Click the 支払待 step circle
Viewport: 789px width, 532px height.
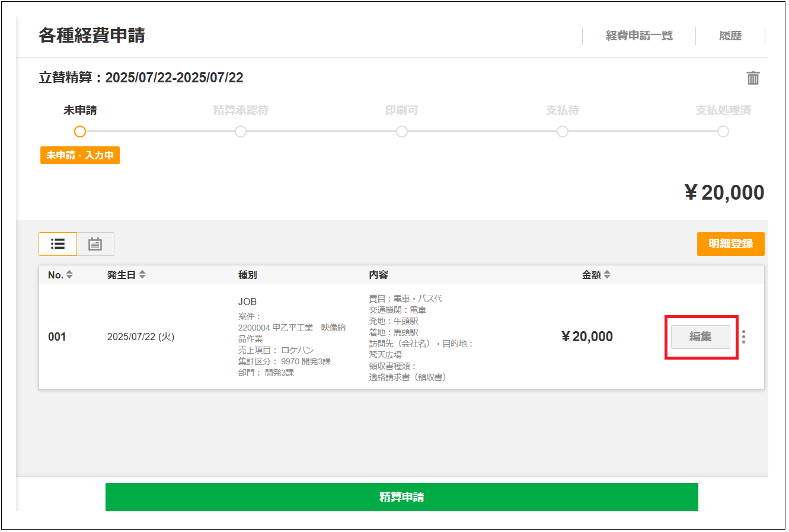(x=563, y=132)
